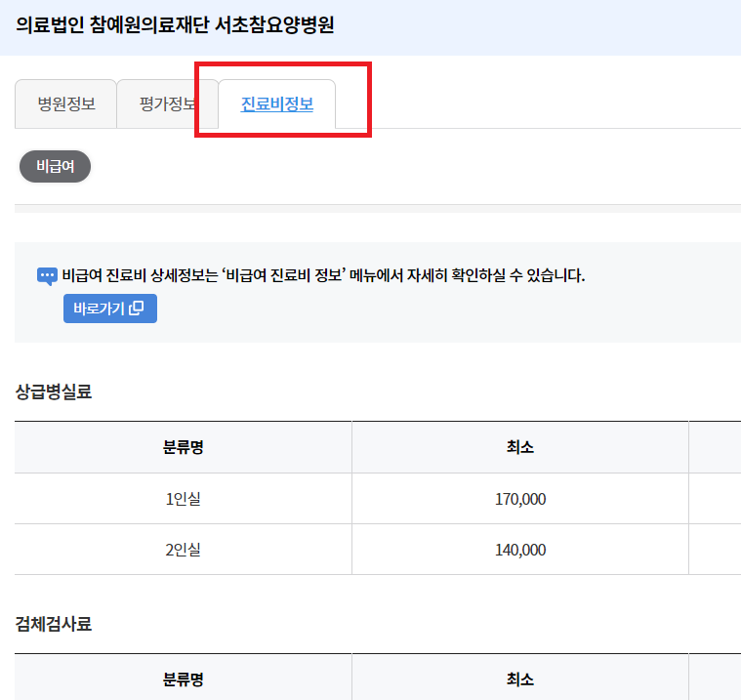Click the new-window icon on 바로가기
This screenshot has width=741, height=700.
[137, 309]
